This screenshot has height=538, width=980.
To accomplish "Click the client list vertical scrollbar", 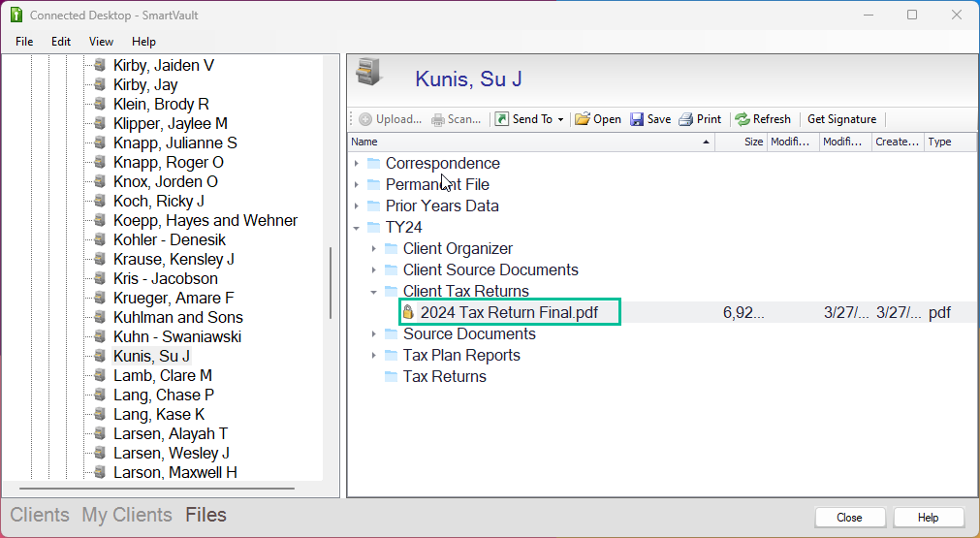I will point(331,283).
